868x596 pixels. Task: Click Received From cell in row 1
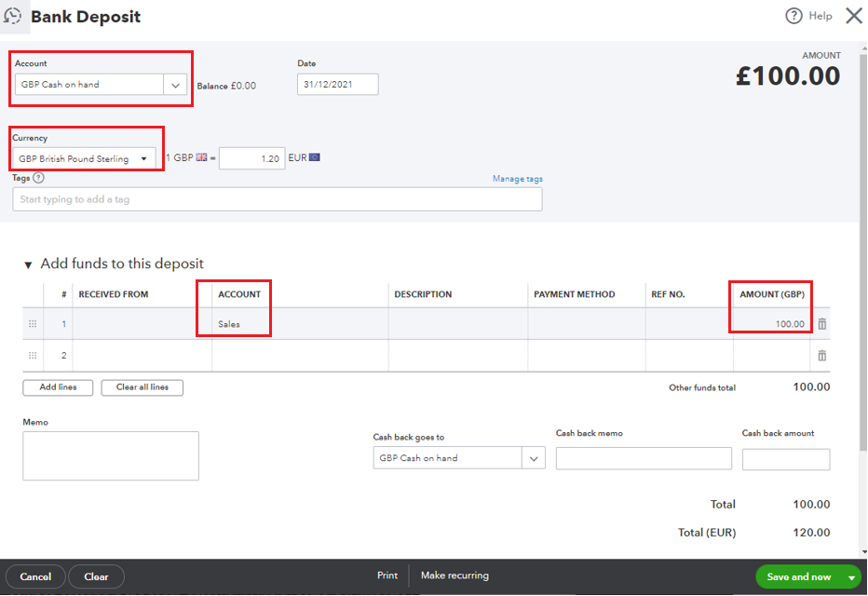(142, 324)
